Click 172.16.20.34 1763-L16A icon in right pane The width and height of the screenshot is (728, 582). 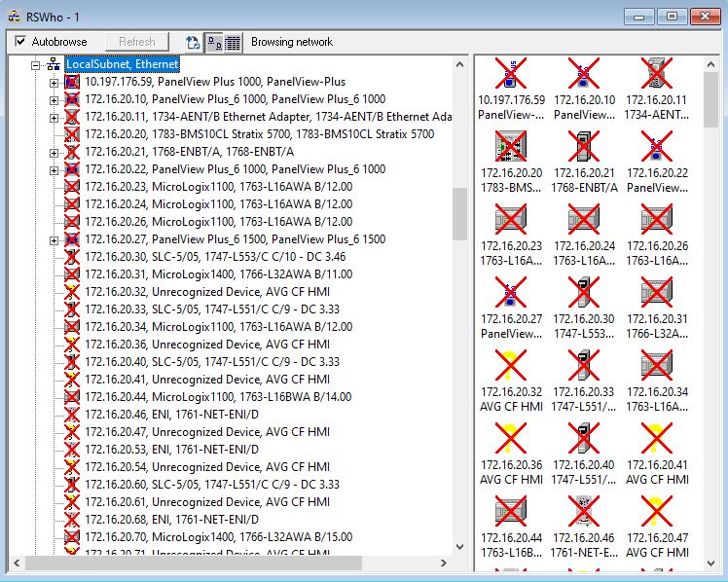click(657, 365)
